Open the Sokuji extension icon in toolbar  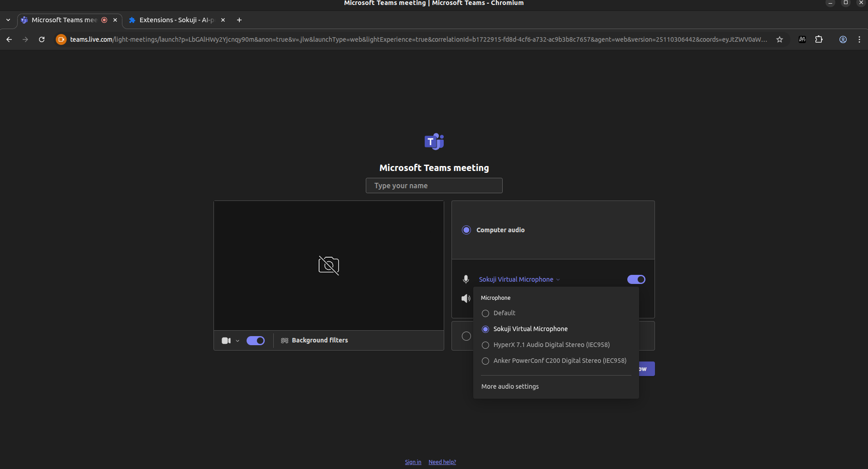(802, 39)
